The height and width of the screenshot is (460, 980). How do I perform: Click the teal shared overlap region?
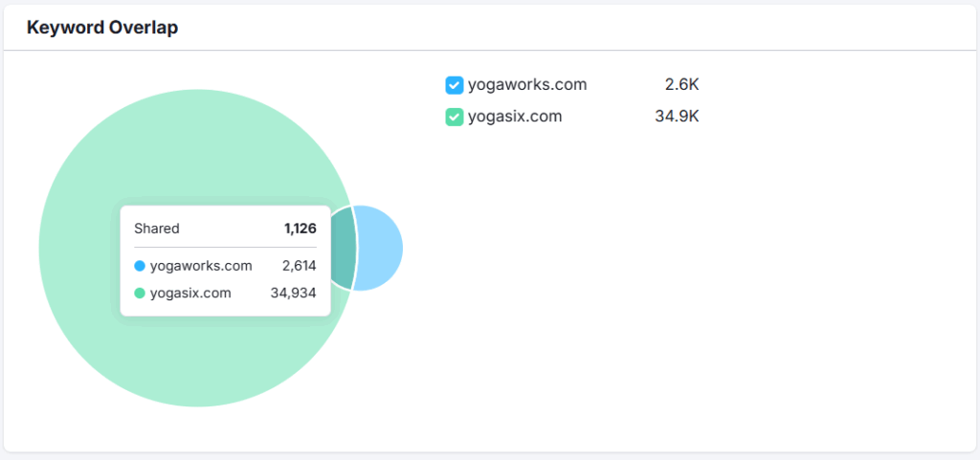pos(344,248)
